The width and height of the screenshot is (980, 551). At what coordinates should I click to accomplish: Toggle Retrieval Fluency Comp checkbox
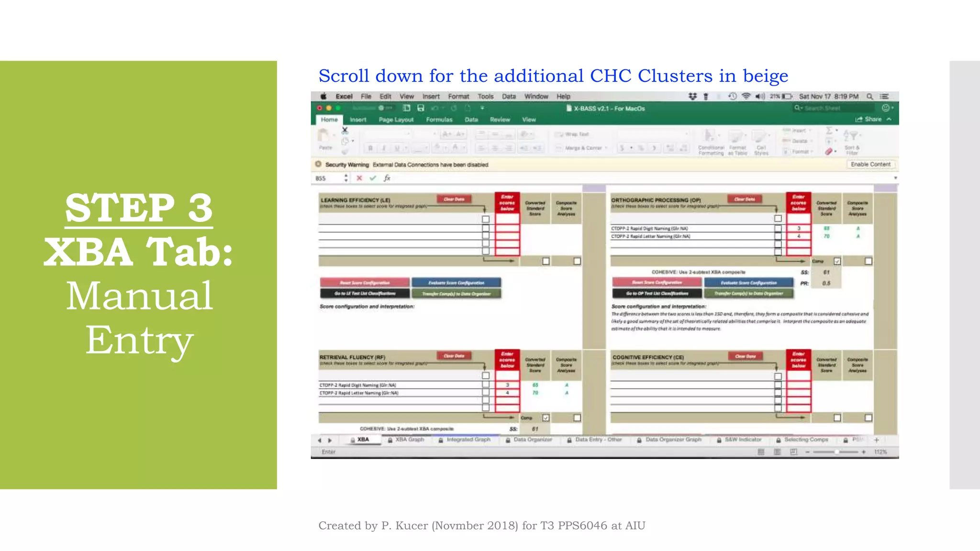coord(546,418)
